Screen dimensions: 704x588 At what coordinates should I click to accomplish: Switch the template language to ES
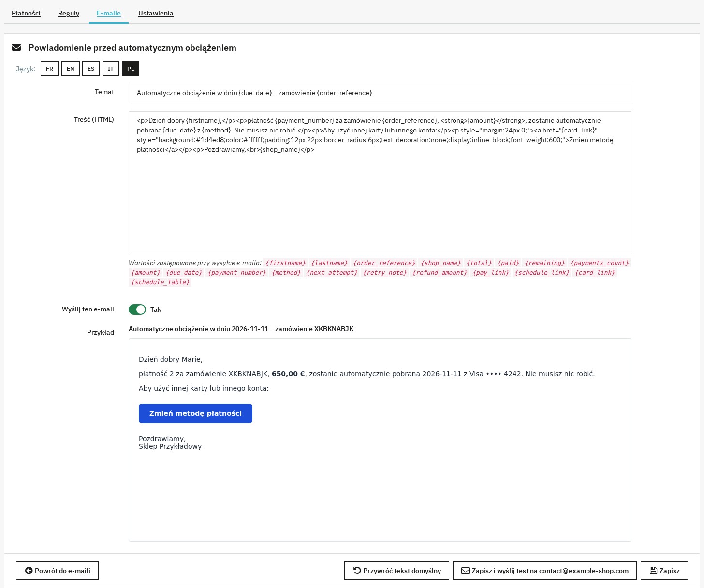pos(91,69)
